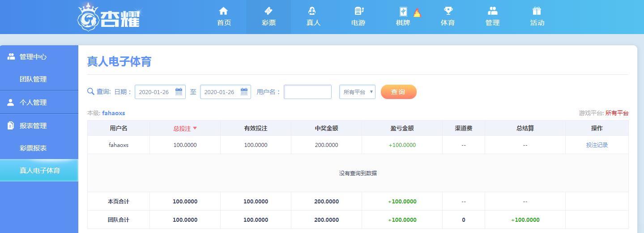Click the 用户名 column header
This screenshot has height=233, width=644.
pyautogui.click(x=119, y=128)
